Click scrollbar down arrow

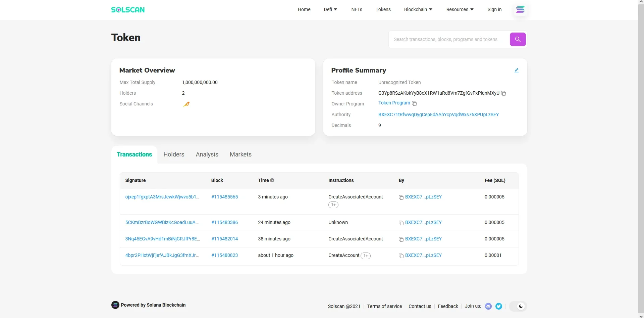[x=641, y=316]
